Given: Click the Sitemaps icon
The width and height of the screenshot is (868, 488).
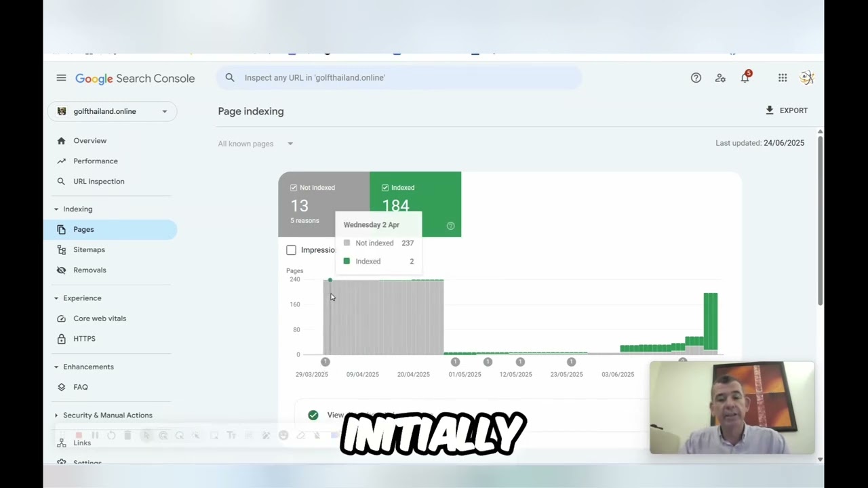Looking at the screenshot, I should (61, 250).
